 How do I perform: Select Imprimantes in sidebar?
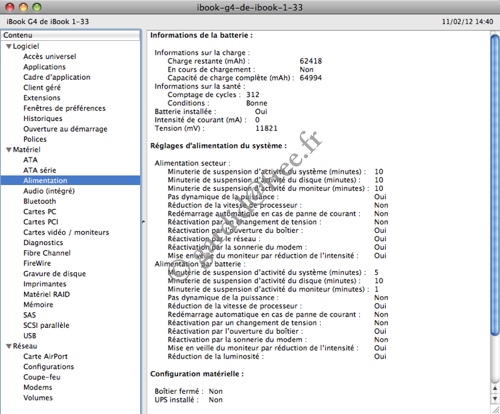[x=45, y=284]
